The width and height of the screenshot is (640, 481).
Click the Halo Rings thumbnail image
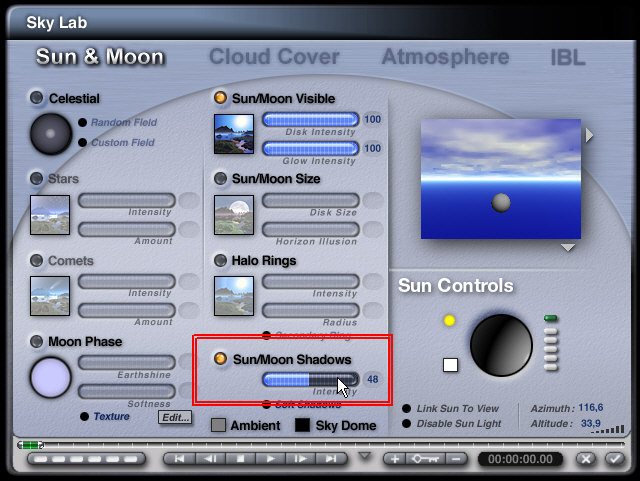234,296
